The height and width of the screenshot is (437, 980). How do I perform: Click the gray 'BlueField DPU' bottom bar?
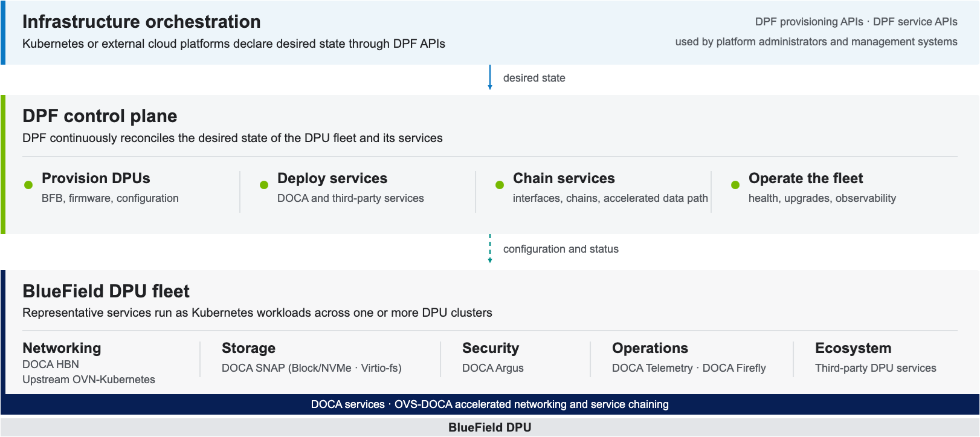(x=490, y=427)
